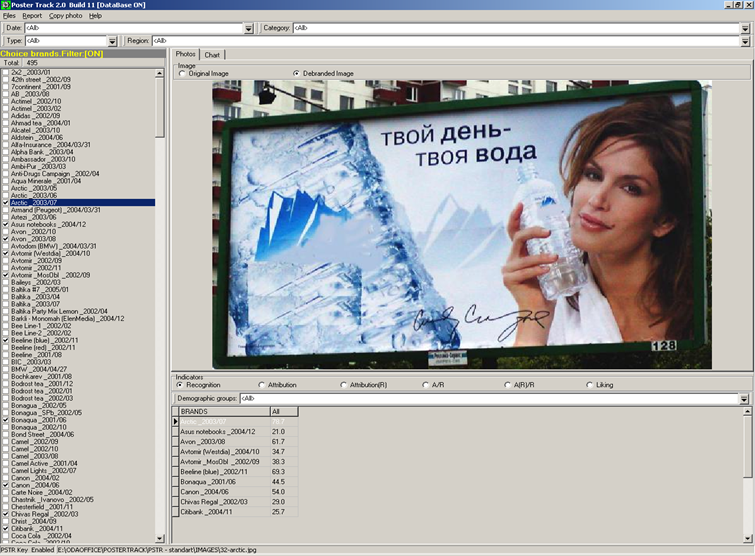Open the Copy photo menu
Image resolution: width=755 pixels, height=556 pixels.
65,16
